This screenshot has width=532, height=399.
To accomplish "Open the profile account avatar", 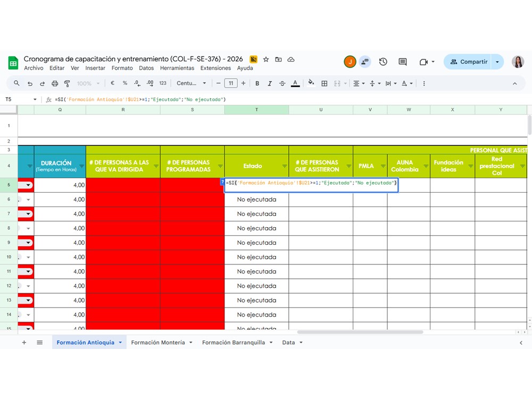I will click(518, 62).
